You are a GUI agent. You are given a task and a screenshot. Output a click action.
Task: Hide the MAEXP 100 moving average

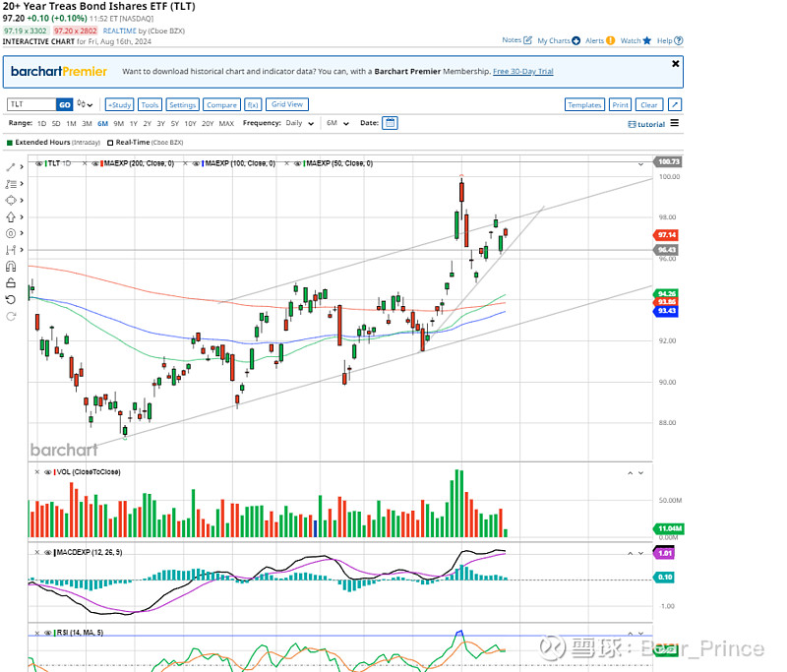(x=196, y=163)
